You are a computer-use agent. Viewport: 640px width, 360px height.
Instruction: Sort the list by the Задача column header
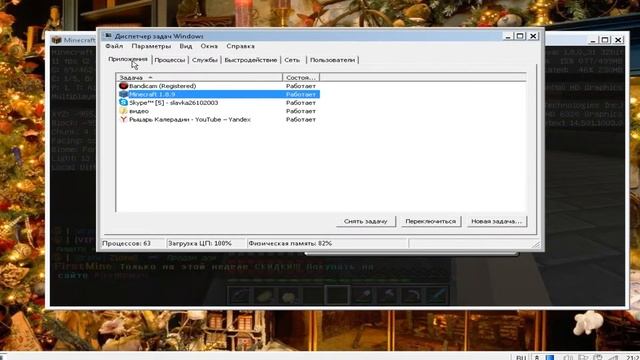tap(199, 77)
